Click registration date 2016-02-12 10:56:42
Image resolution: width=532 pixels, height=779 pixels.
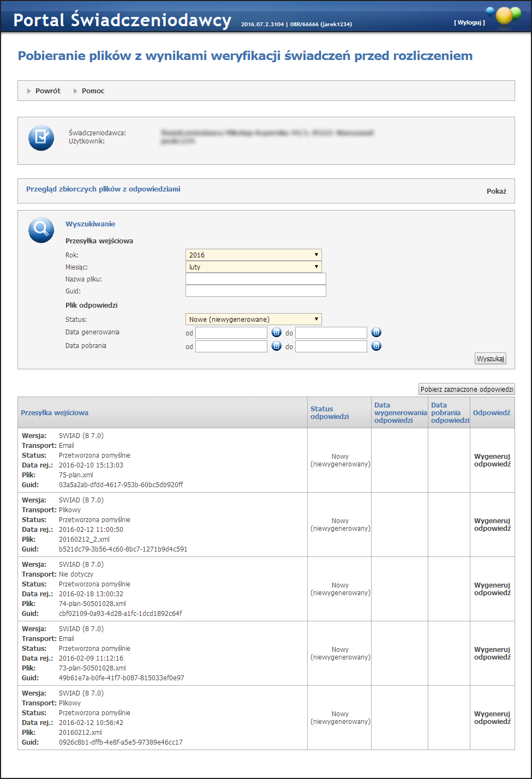pyautogui.click(x=91, y=723)
